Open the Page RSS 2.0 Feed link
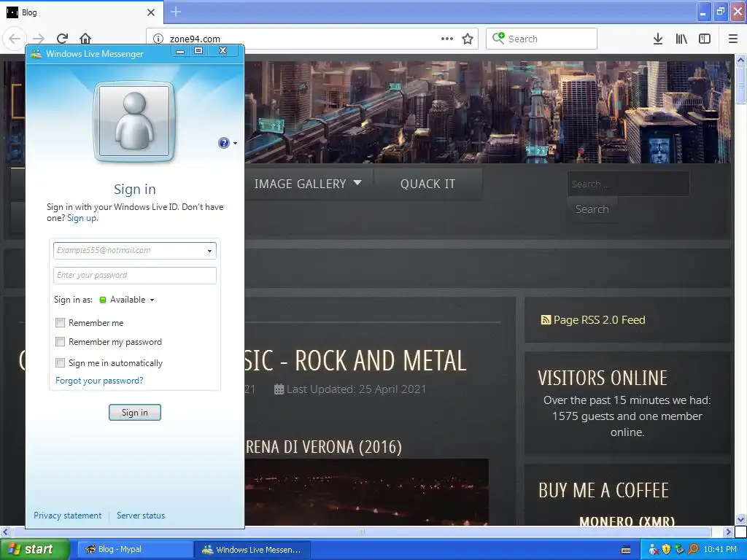The width and height of the screenshot is (747, 560). [x=600, y=320]
